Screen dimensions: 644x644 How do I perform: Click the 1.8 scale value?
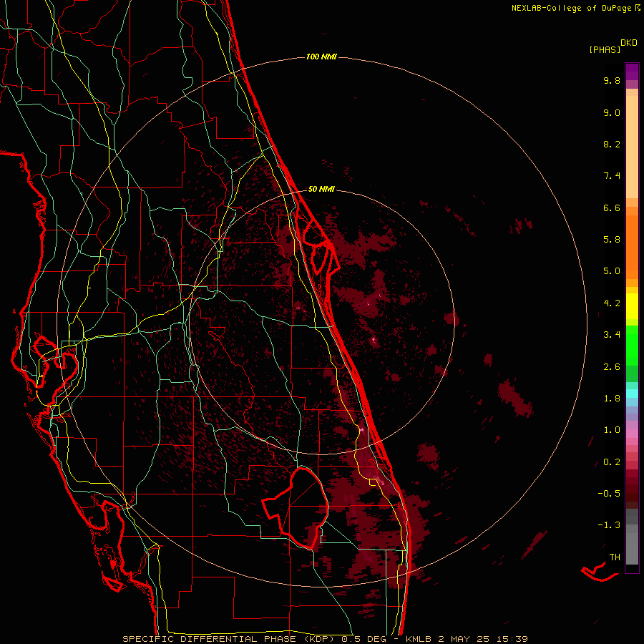click(612, 399)
